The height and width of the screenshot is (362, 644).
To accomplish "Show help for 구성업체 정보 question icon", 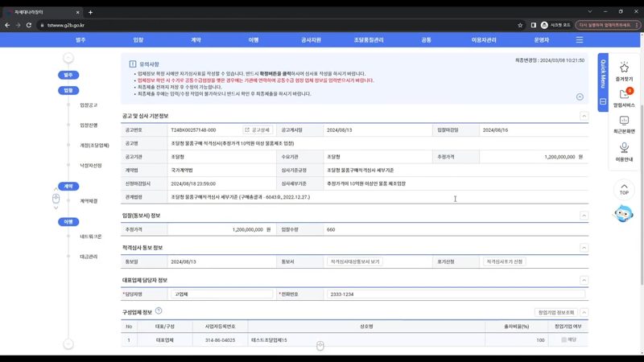I will tap(159, 311).
